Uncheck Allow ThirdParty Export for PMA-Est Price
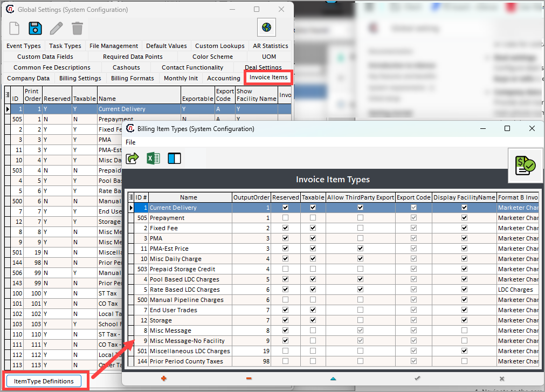545x392 pixels. [360, 249]
